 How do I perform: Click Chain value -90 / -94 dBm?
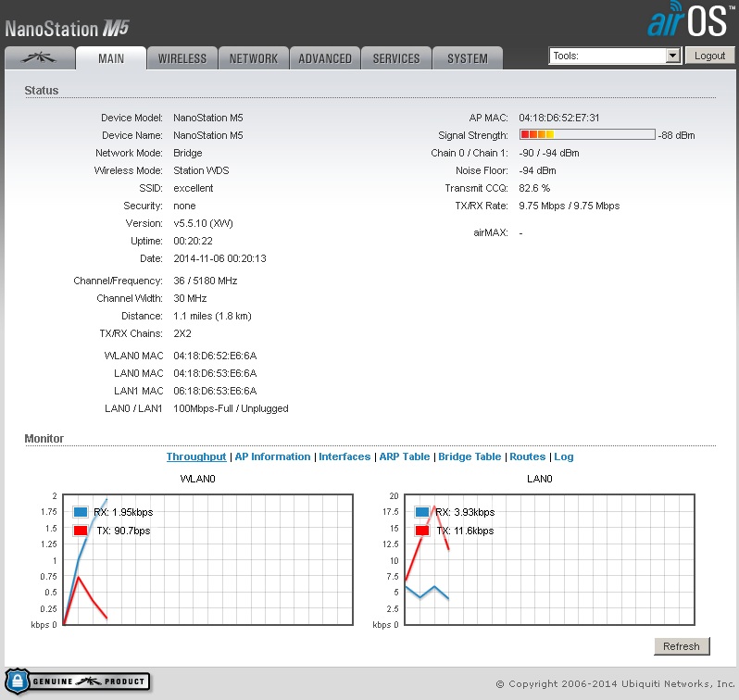(549, 153)
